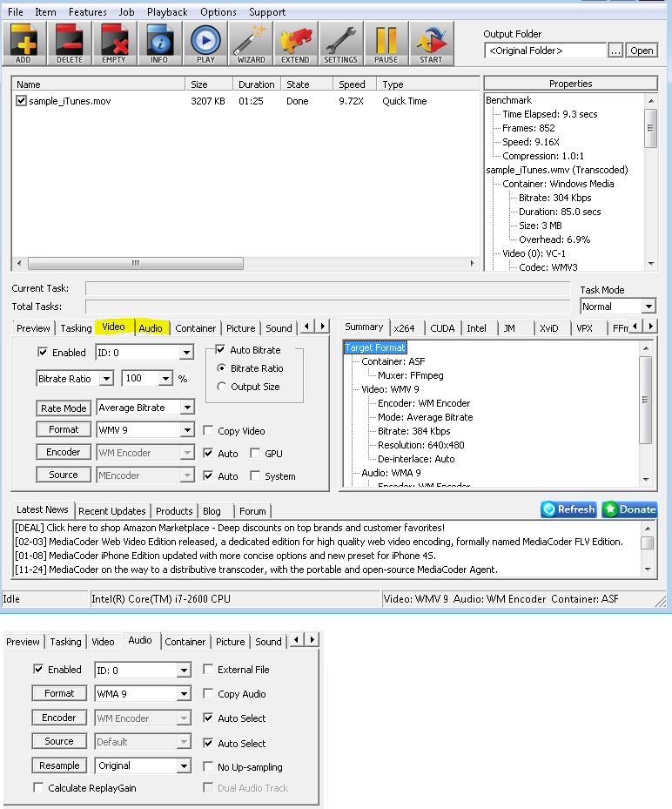Click the Amazon Marketplace DEAL news line
Screen dimensions: 672x809
tap(230, 528)
